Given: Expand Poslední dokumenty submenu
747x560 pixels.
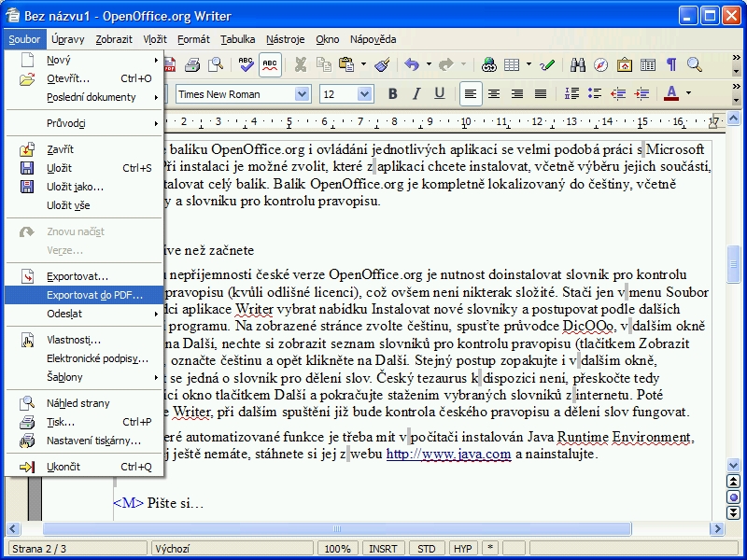Looking at the screenshot, I should 84,97.
